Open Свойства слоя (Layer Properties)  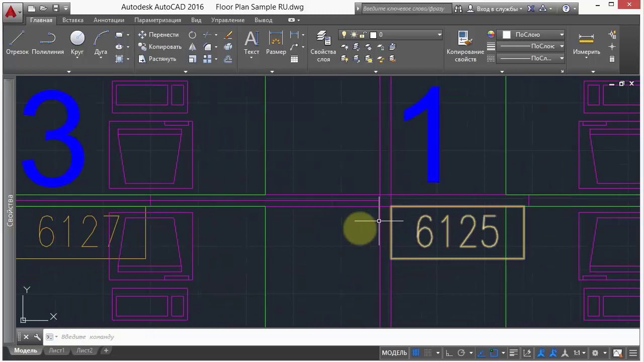323,46
